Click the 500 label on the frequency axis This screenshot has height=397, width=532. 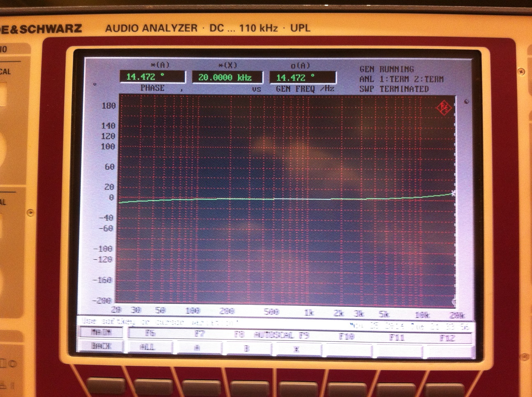pyautogui.click(x=271, y=312)
